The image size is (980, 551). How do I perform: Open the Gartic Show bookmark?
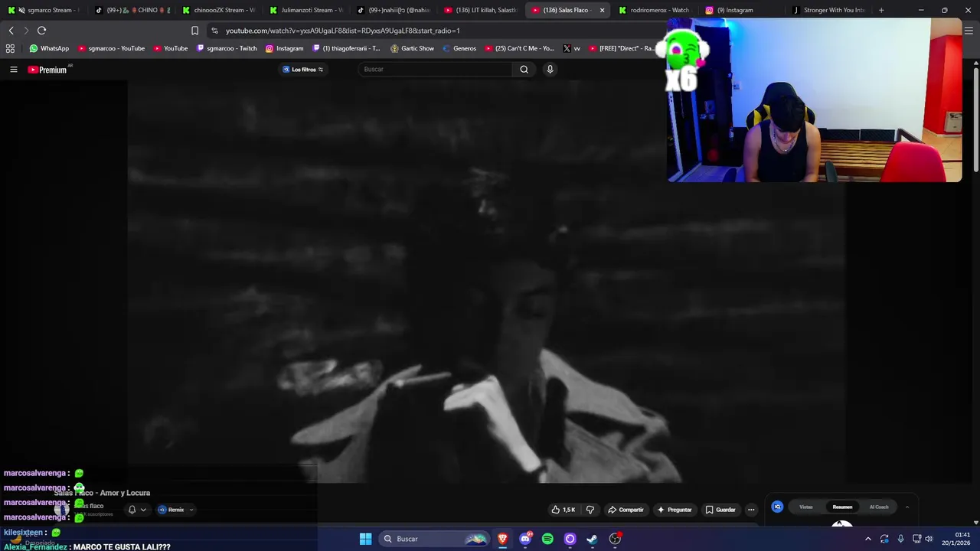coord(412,48)
